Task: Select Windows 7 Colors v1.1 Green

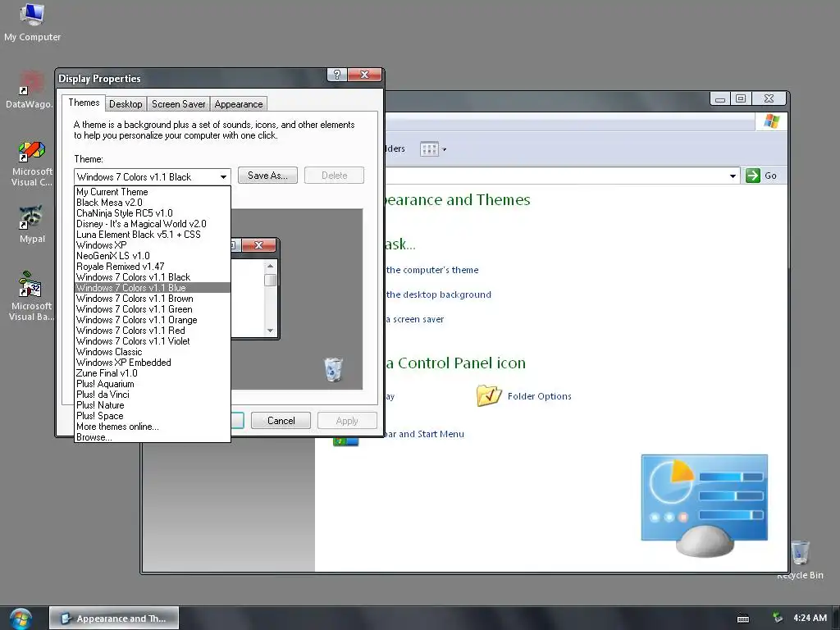Action: coord(153,309)
